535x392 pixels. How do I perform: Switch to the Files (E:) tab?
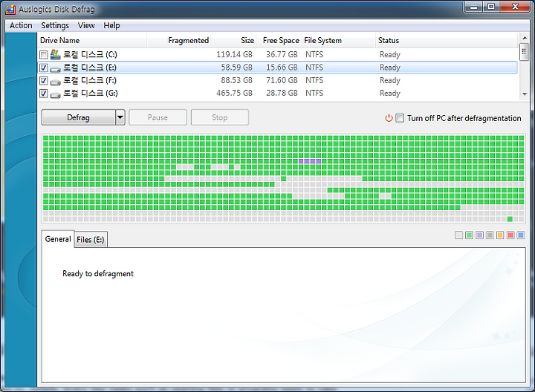tap(91, 240)
